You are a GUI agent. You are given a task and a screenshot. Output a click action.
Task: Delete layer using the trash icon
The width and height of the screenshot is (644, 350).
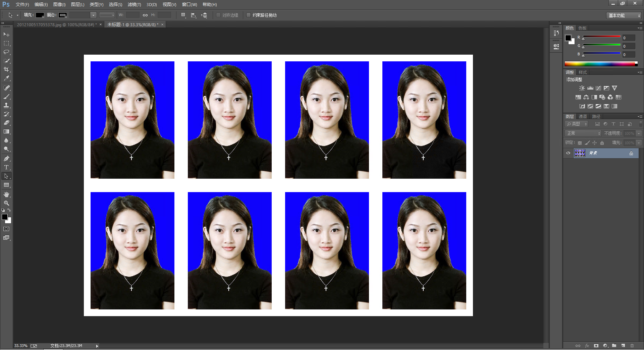pos(632,346)
